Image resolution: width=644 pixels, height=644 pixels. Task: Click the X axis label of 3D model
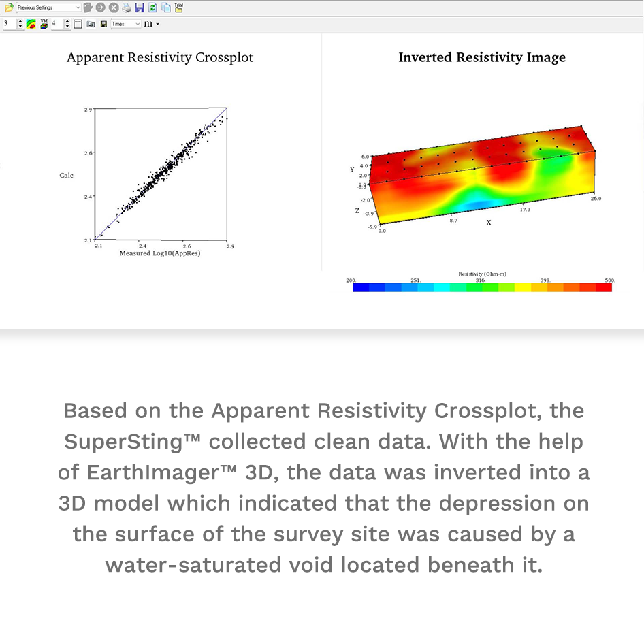(488, 222)
